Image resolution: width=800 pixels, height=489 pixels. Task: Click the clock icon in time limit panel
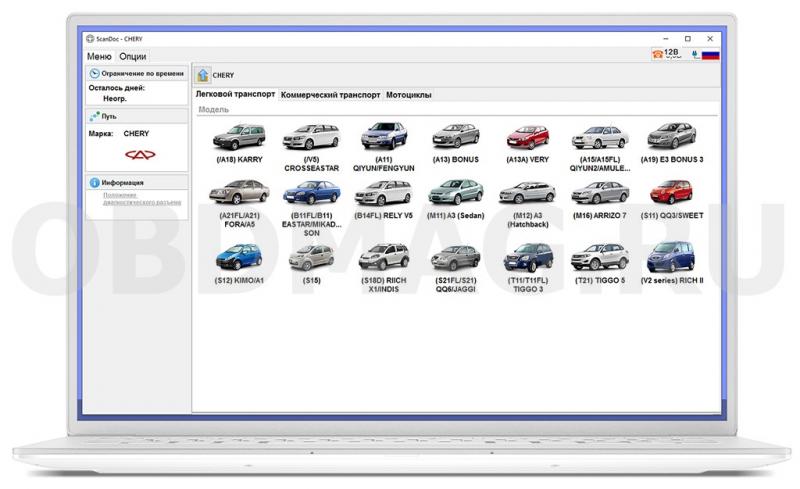[94, 74]
